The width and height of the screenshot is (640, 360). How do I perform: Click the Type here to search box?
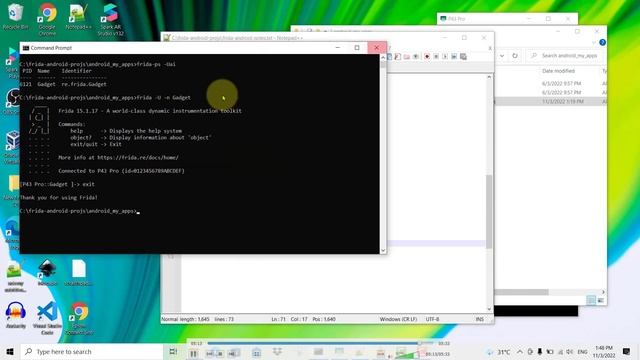click(x=92, y=351)
